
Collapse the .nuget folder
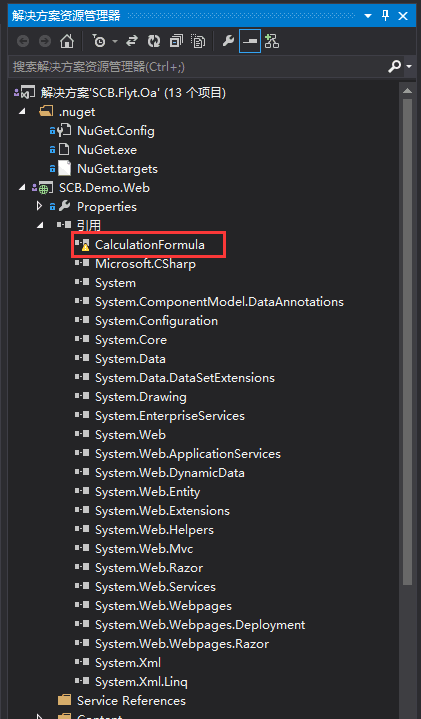click(22, 112)
